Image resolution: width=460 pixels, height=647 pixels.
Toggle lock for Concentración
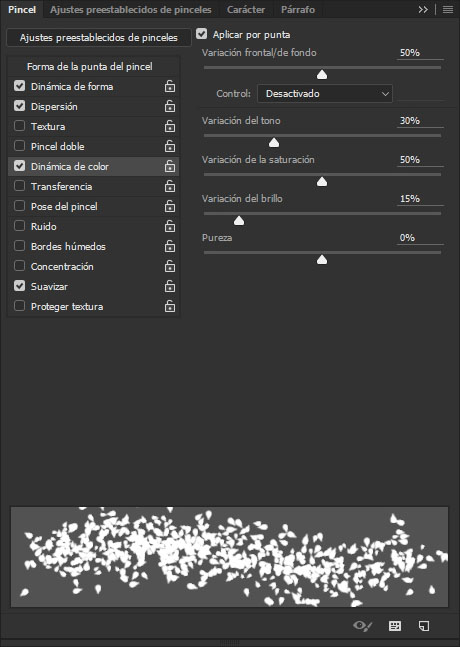tap(170, 266)
